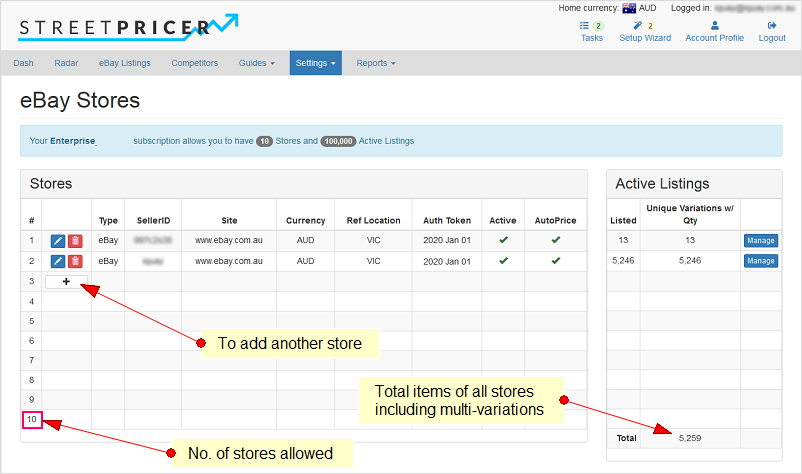Open the Competitors page
Image resolution: width=802 pixels, height=474 pixels.
(194, 63)
